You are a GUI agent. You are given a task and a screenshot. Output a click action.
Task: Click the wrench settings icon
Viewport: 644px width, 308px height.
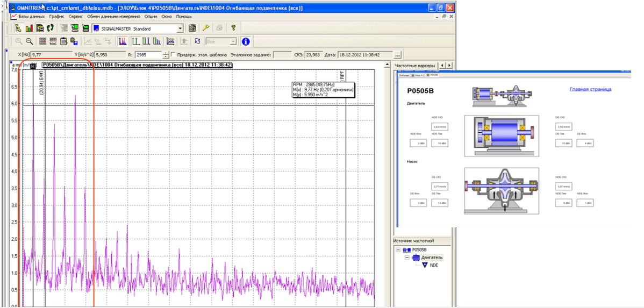(205, 28)
